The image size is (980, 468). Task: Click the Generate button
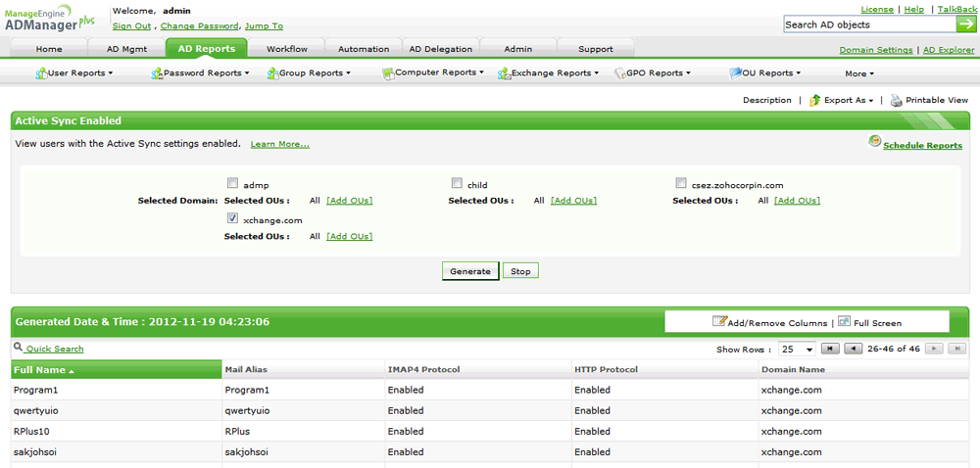[470, 271]
